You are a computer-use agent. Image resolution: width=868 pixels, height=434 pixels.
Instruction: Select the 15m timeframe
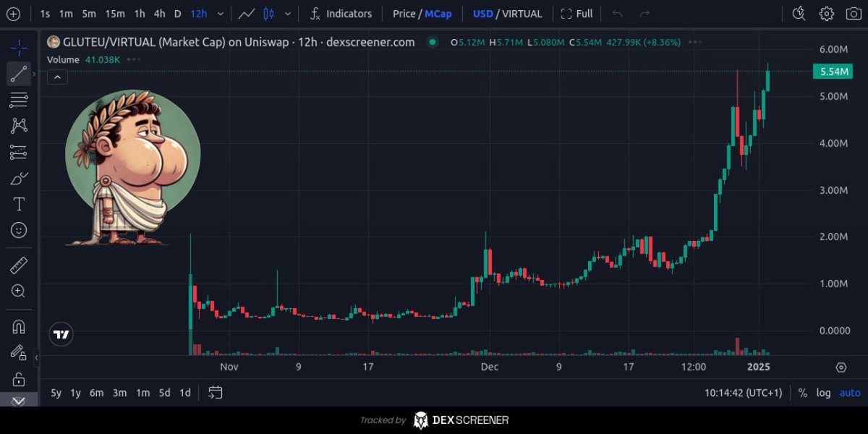pyautogui.click(x=114, y=14)
